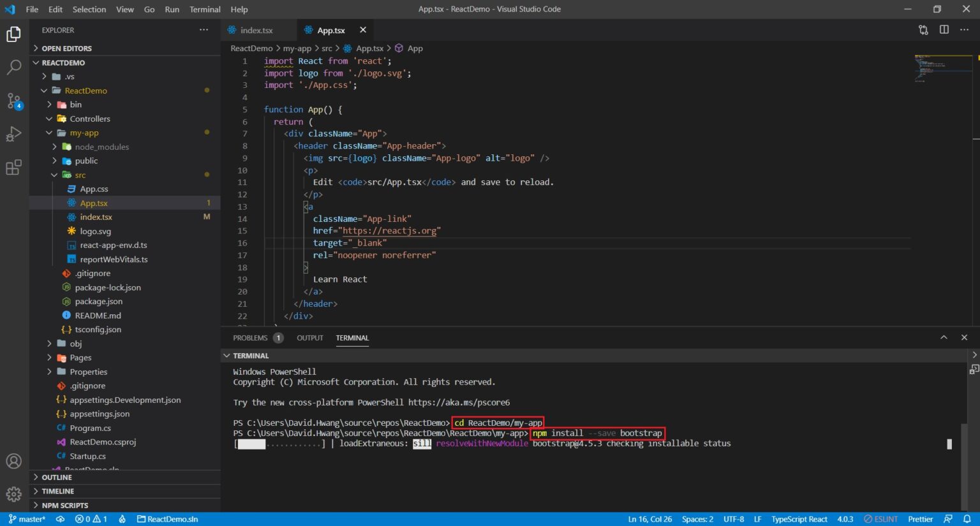Open the Source Control view showing 4 changes
Screen dimensions: 980x526
coord(14,101)
